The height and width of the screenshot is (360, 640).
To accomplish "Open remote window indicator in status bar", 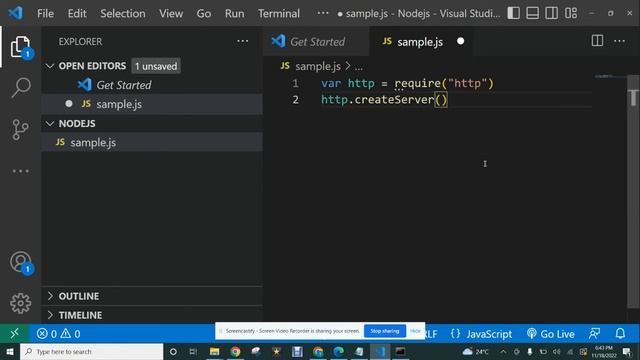I will click(x=14, y=334).
